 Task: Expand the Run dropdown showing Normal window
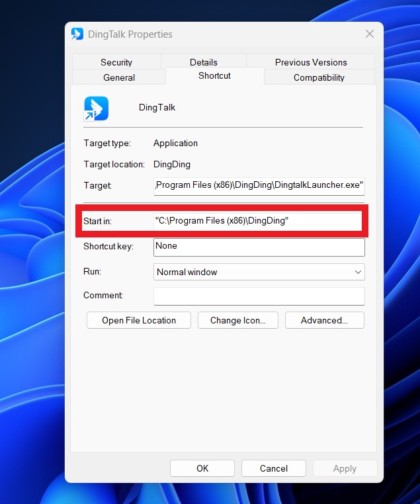point(259,272)
